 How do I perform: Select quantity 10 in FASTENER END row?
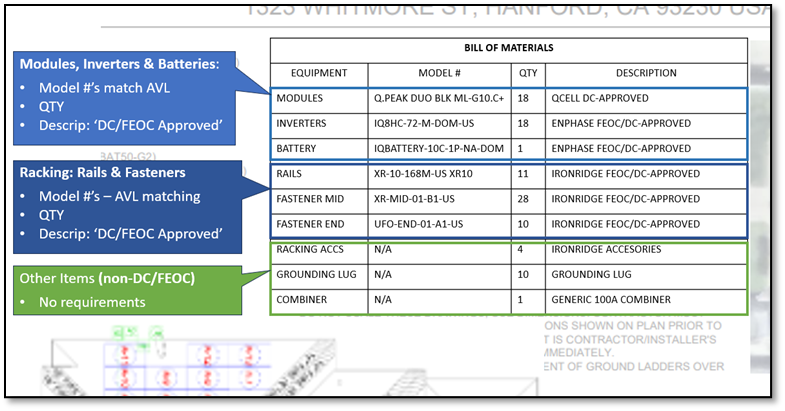click(523, 224)
